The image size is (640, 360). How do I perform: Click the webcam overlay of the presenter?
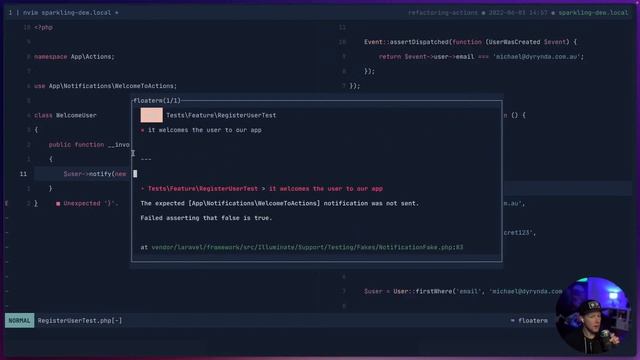592,315
